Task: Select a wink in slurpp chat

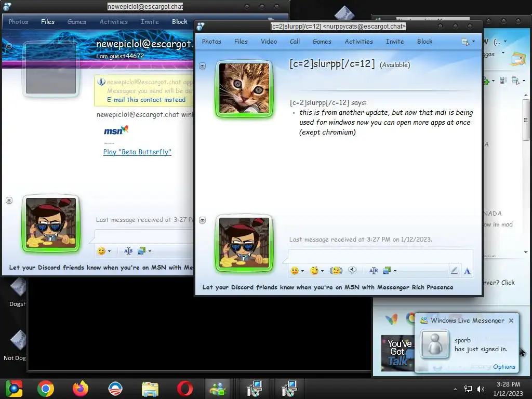Action: [314, 271]
